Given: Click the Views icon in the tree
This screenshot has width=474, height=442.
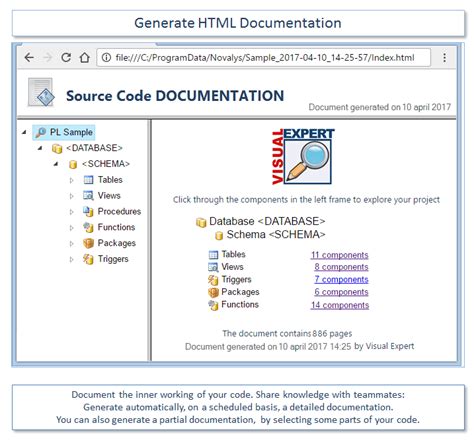Looking at the screenshot, I should click(x=88, y=195).
